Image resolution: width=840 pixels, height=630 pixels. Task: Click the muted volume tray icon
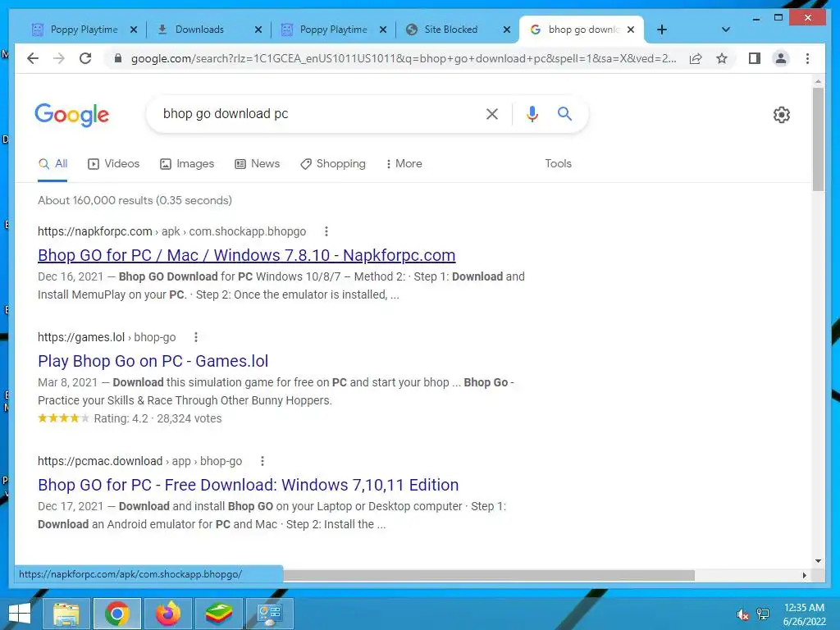click(x=742, y=614)
